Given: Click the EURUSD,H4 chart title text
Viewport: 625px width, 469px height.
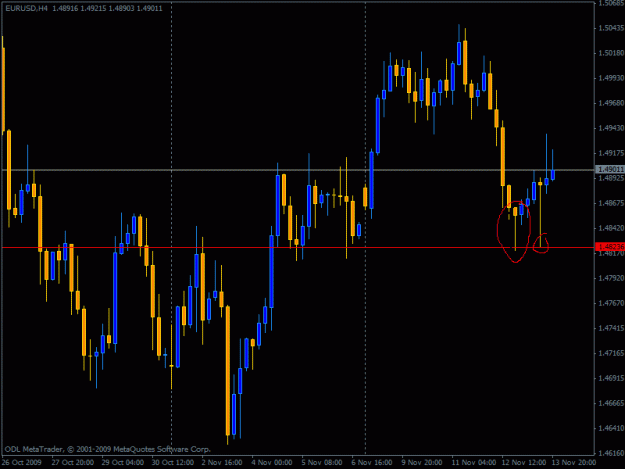Looking at the screenshot, I should pos(26,8).
